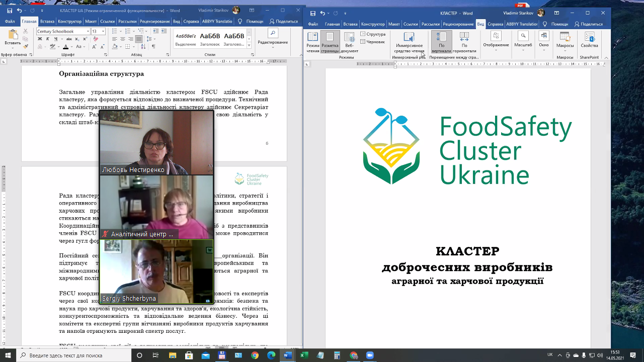Sort text with A-Z arrow icon

[x=143, y=46]
